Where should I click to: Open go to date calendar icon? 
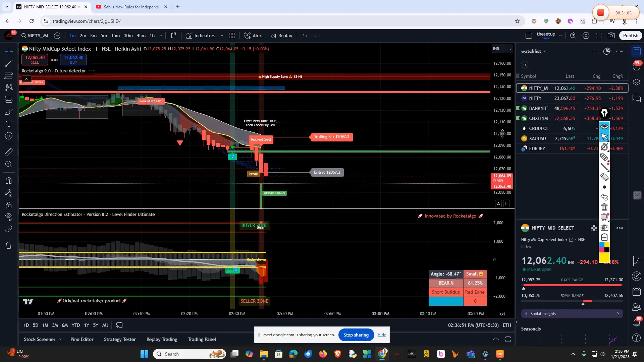119,325
